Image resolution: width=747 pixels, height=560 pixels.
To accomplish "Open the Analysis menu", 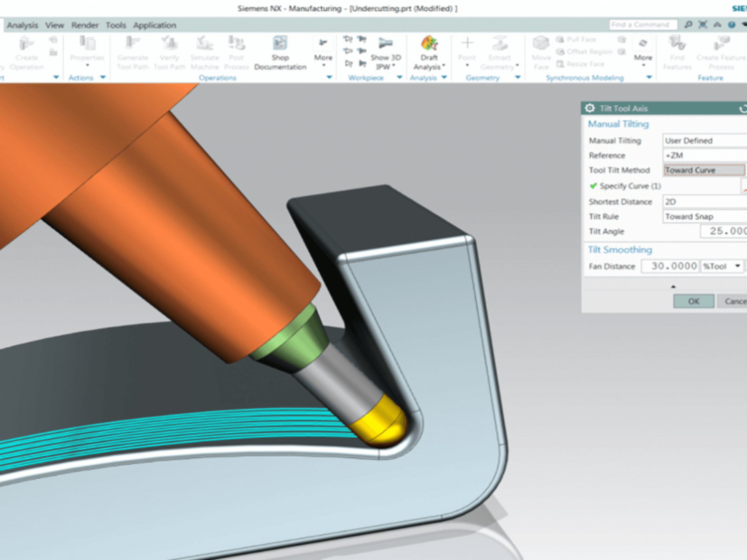I will [22, 25].
